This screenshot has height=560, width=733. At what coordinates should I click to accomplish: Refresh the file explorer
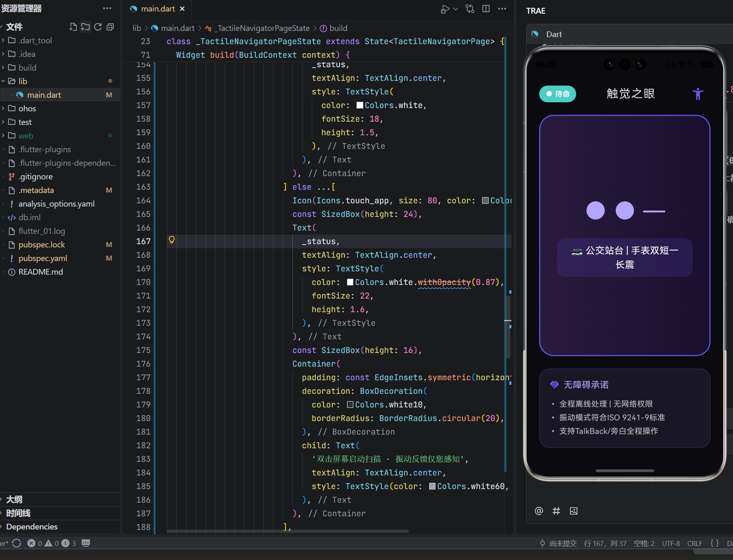click(98, 27)
